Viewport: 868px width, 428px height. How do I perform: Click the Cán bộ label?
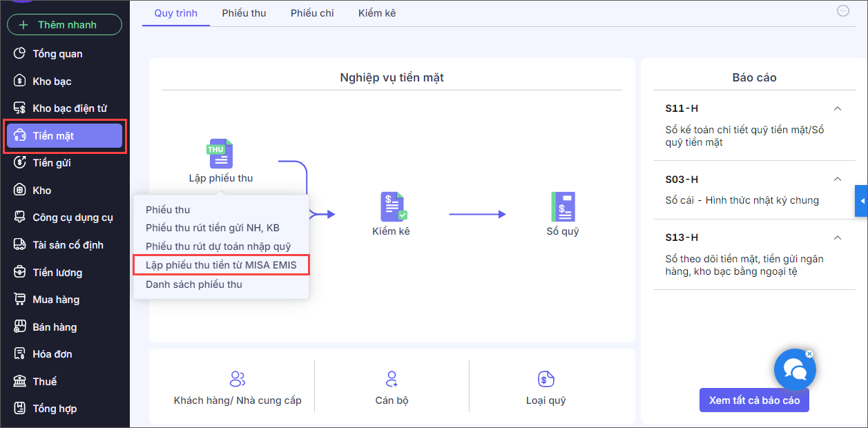(x=392, y=400)
